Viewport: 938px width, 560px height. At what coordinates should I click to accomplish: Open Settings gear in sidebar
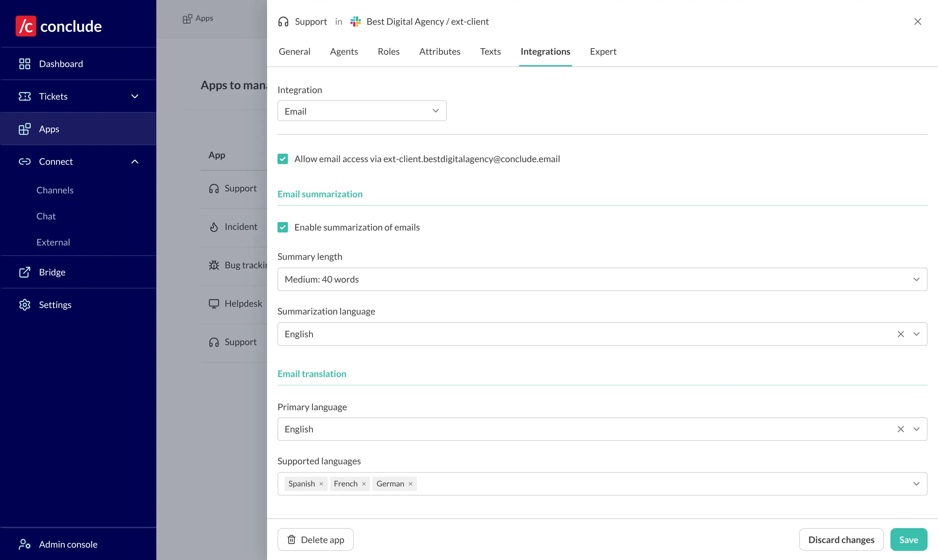[x=24, y=304]
